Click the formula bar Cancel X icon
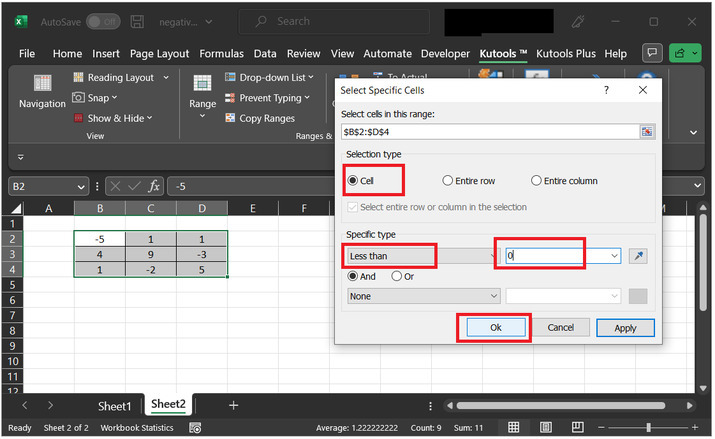 pos(115,186)
